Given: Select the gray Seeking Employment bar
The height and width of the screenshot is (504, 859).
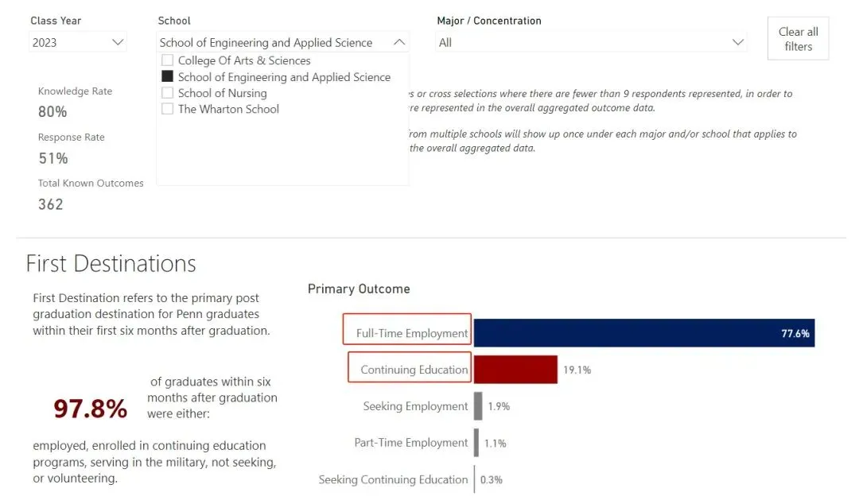Looking at the screenshot, I should (x=478, y=406).
